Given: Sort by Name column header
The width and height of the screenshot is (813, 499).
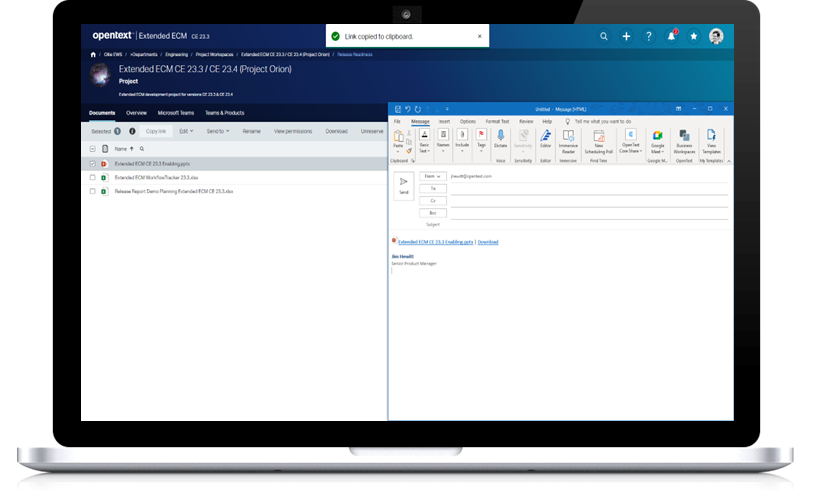Looking at the screenshot, I should click(x=120, y=149).
